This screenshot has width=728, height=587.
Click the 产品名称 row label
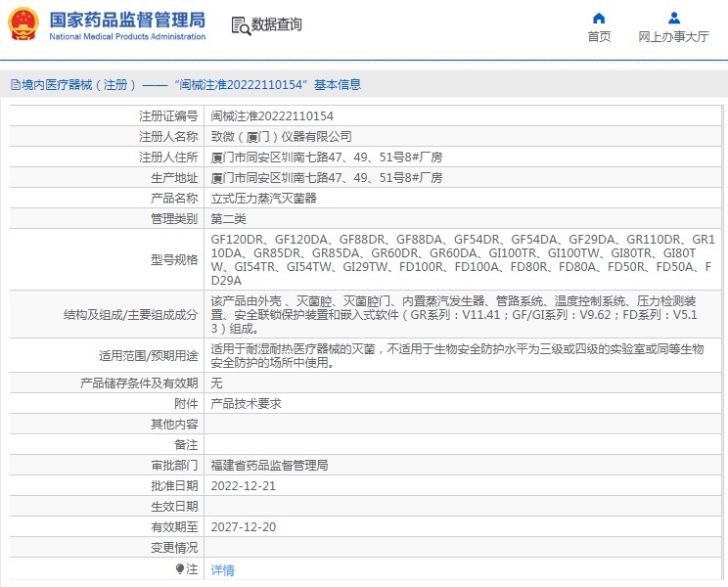pos(174,199)
